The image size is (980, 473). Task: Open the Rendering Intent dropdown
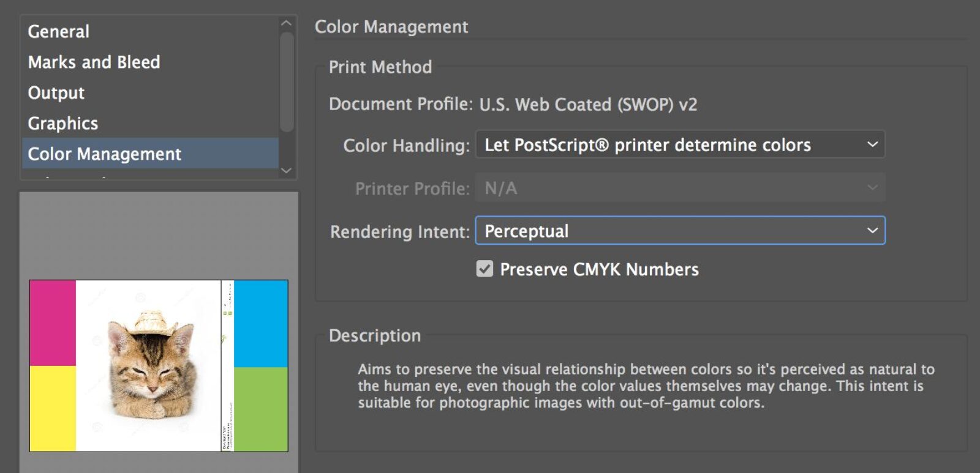[680, 231]
